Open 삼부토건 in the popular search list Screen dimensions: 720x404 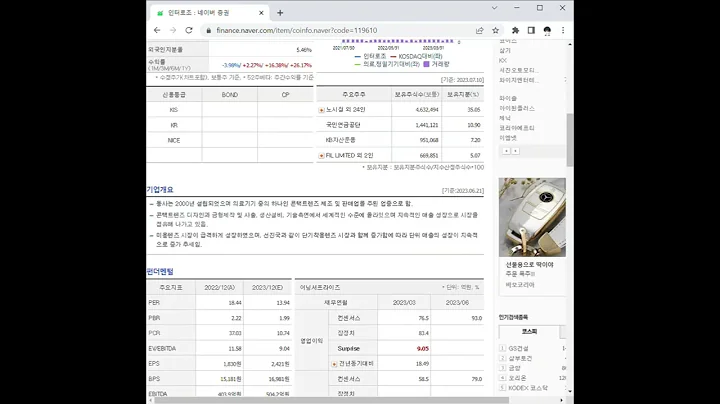(520, 358)
